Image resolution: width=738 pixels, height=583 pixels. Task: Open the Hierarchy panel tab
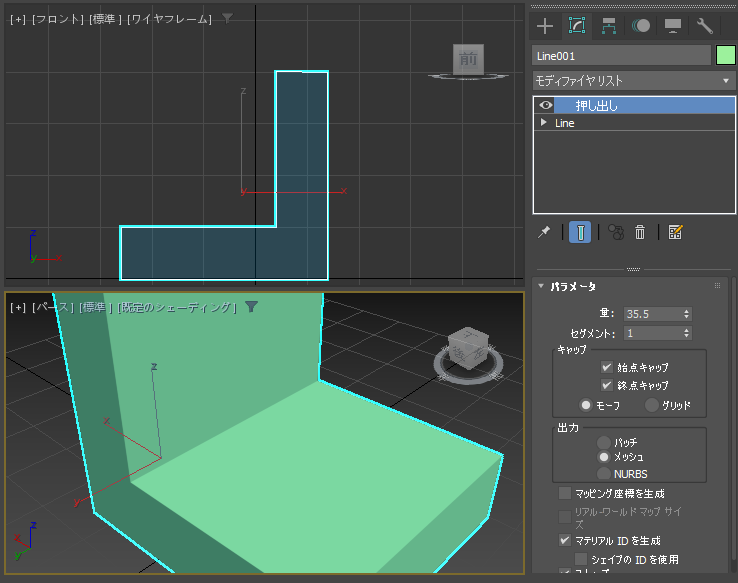pos(609,26)
